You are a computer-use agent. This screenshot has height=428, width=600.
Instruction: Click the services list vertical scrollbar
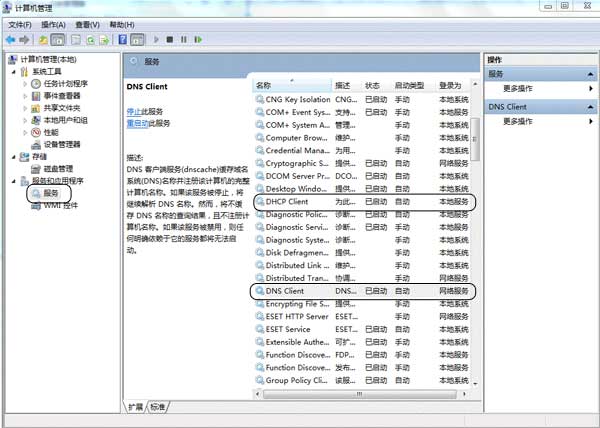point(475,250)
